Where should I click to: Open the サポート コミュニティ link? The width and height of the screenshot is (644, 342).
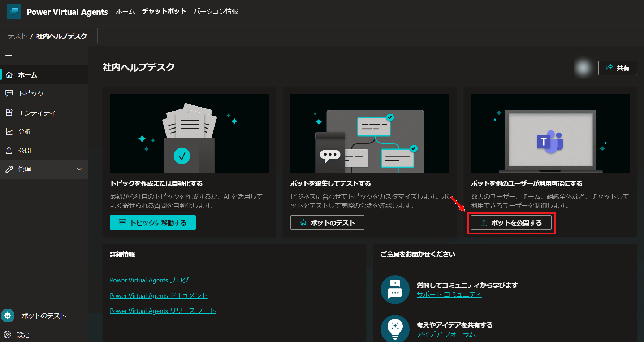coord(449,294)
